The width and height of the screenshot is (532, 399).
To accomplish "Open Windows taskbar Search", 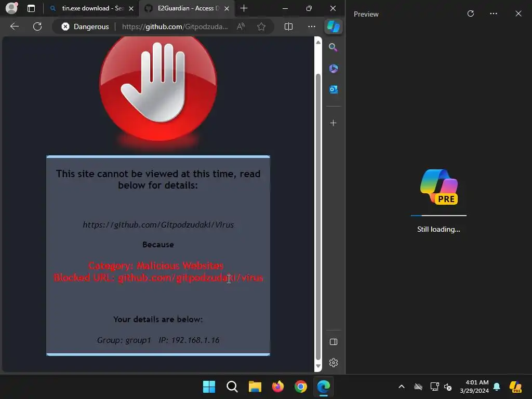I will coord(232,387).
